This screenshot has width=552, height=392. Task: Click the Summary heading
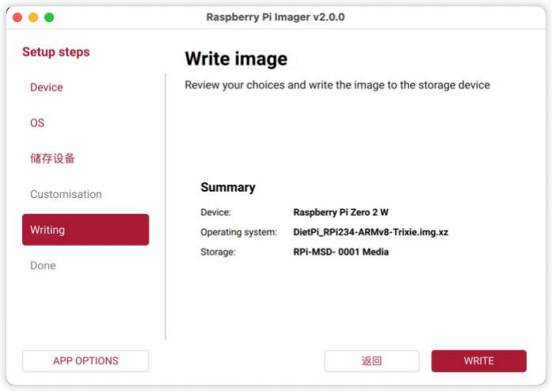[228, 188]
